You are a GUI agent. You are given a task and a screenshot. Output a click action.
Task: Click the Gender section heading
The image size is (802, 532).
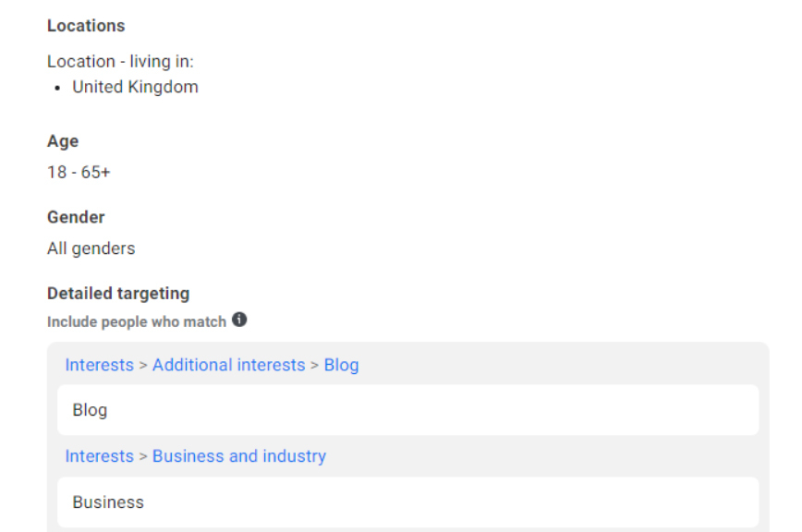pyautogui.click(x=76, y=217)
